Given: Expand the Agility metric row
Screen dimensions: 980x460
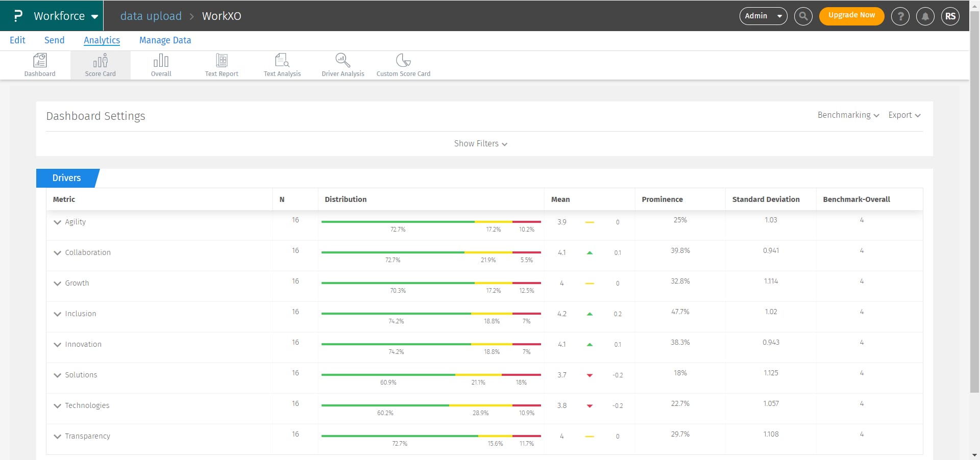Looking at the screenshot, I should pyautogui.click(x=57, y=222).
